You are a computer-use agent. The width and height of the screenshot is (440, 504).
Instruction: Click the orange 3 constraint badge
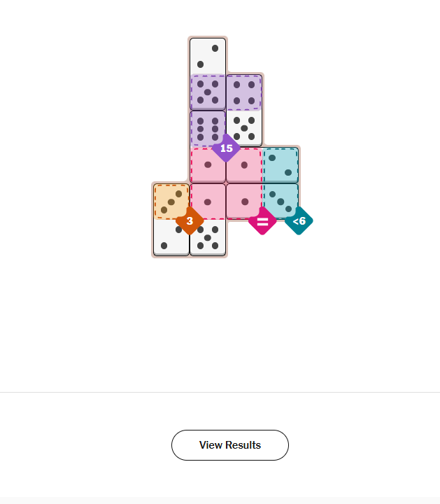pos(189,221)
